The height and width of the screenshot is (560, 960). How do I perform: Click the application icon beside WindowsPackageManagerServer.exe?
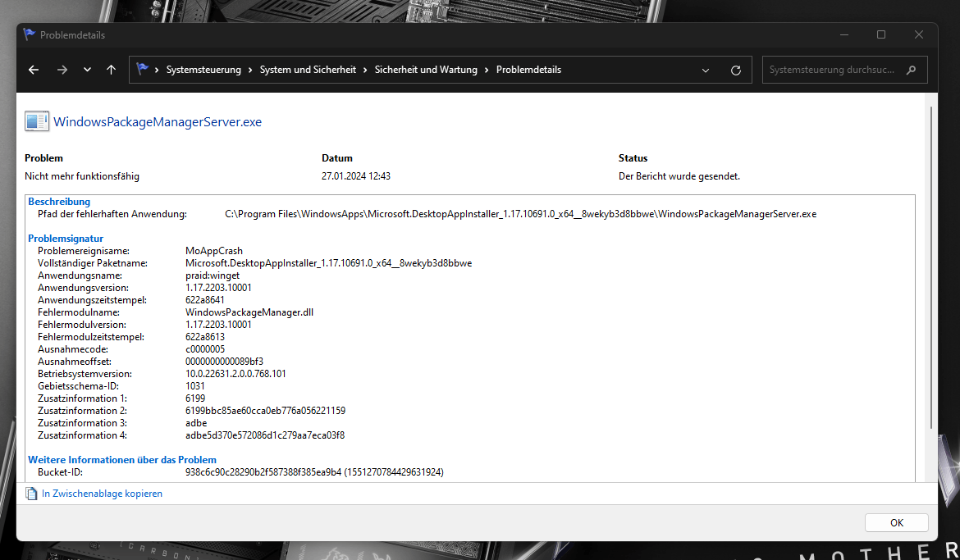(37, 121)
